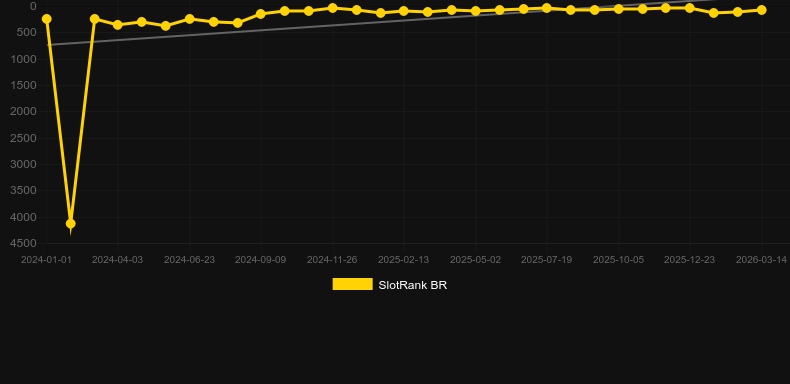Click the 3500 y-axis label
The height and width of the screenshot is (384, 790).
click(24, 190)
